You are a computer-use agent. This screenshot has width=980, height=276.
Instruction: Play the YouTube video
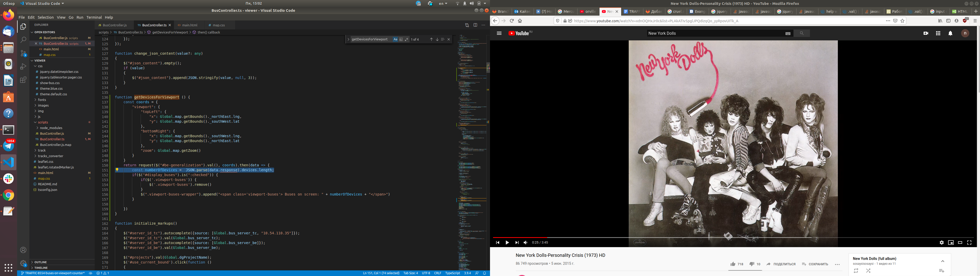pos(507,243)
